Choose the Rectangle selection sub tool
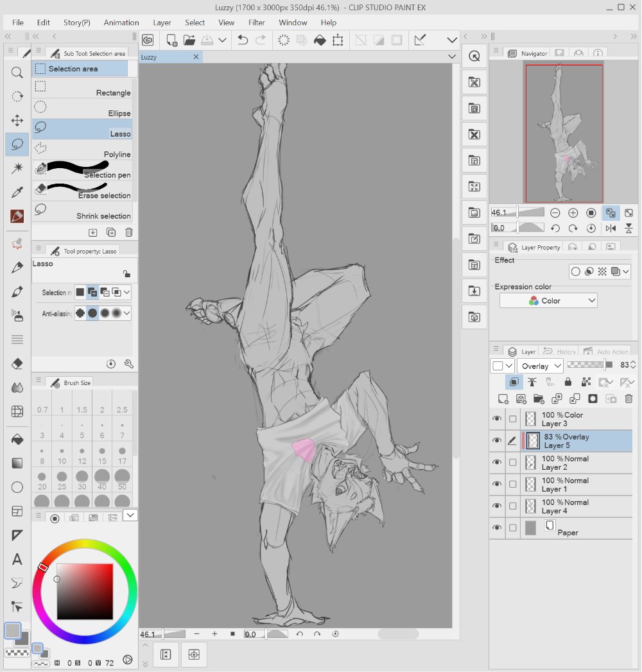The width and height of the screenshot is (642, 672). coord(82,89)
